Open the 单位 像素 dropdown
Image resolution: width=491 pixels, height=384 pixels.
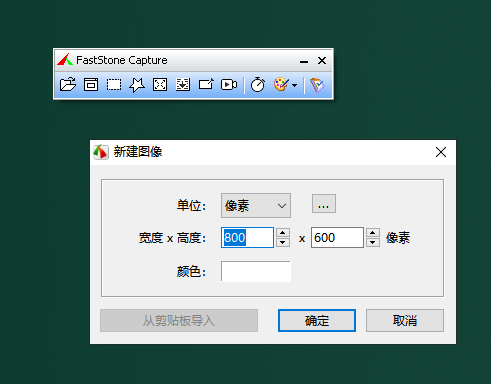coord(256,205)
